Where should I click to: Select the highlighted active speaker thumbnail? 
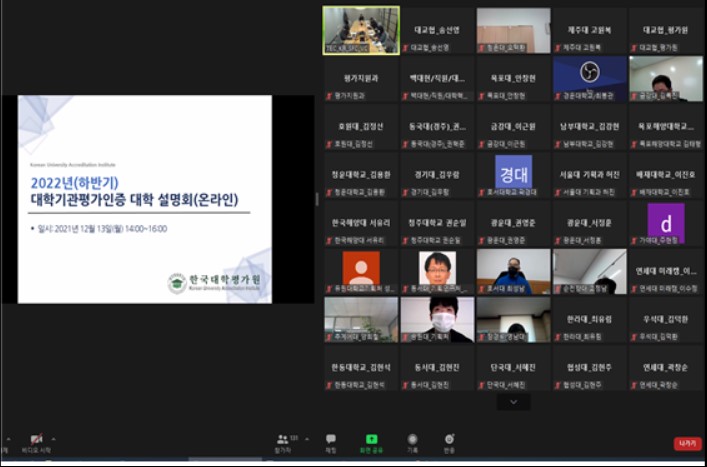click(x=361, y=29)
